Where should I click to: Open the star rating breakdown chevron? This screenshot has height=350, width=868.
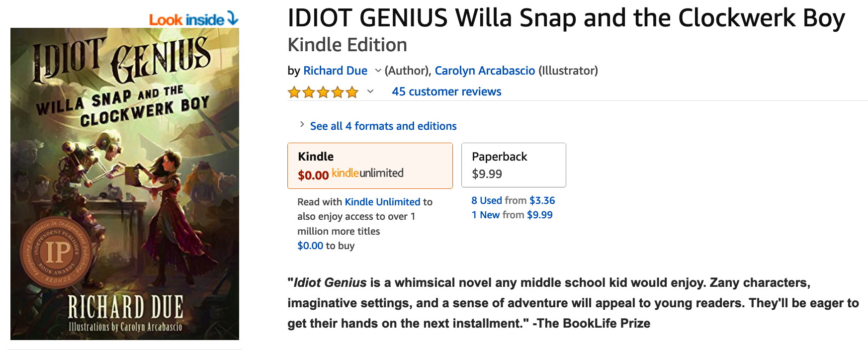point(370,91)
